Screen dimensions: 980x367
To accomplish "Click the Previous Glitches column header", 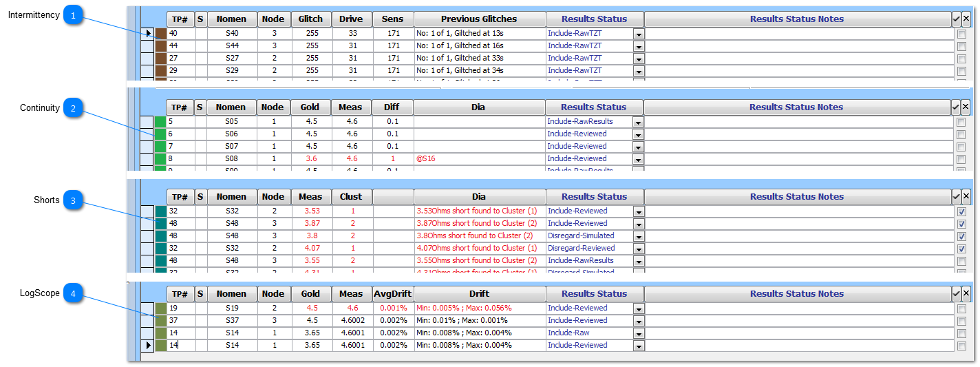I will 480,19.
